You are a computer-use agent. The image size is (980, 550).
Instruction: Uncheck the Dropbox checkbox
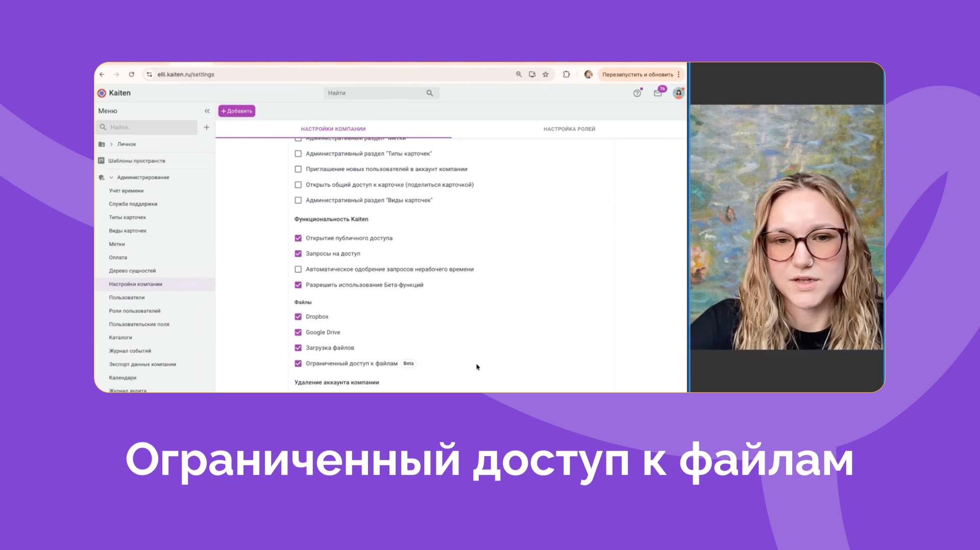(298, 317)
